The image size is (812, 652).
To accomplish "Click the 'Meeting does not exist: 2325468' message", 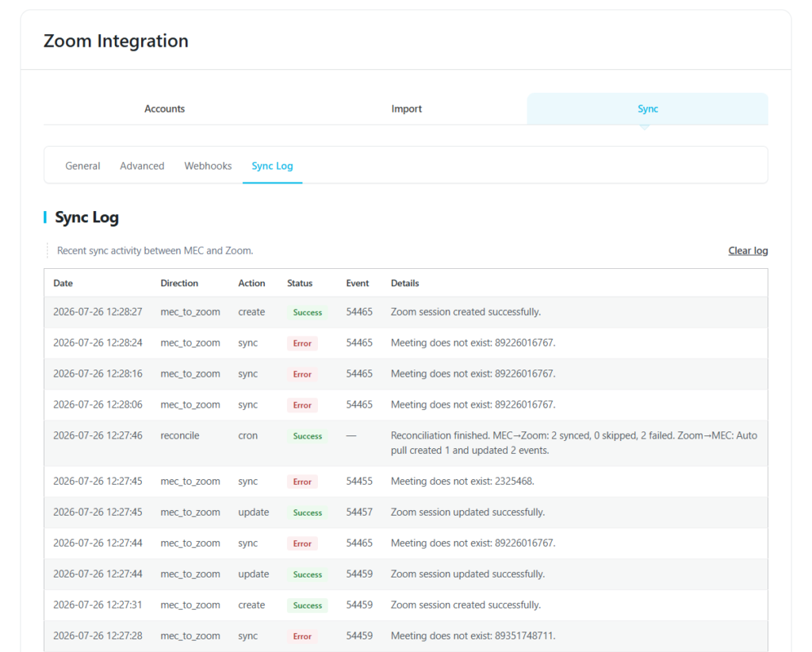I will point(462,481).
